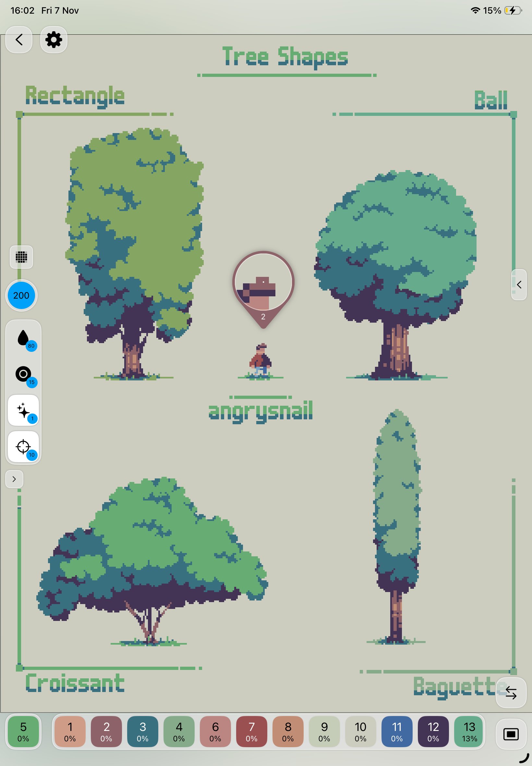Select the droplet fill tool

pyautogui.click(x=23, y=339)
